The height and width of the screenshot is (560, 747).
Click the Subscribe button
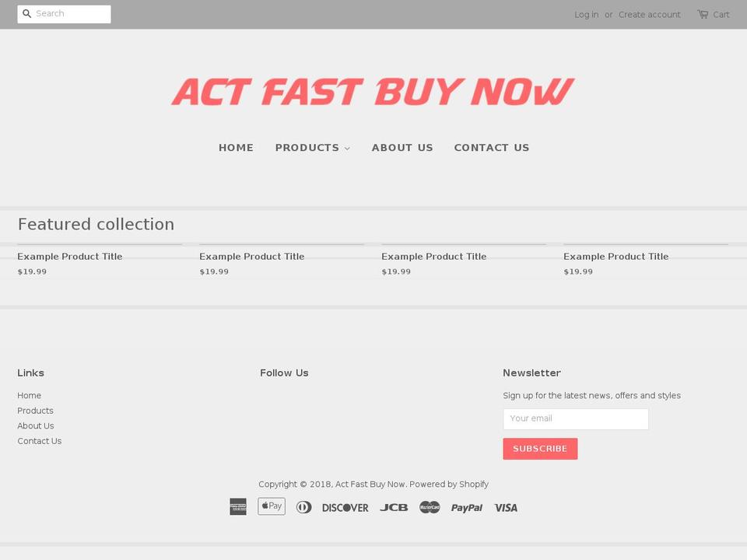540,449
